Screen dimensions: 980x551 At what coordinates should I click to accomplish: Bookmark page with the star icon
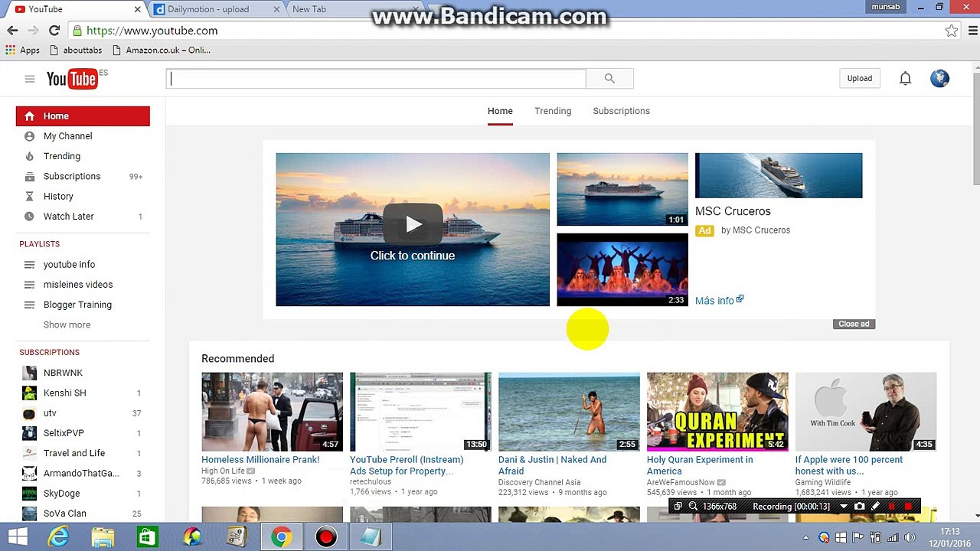coord(951,31)
